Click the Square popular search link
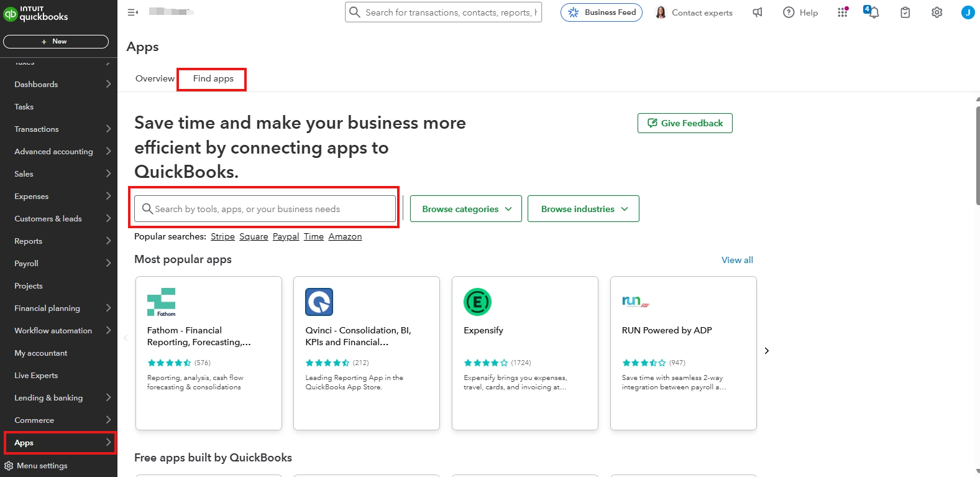 [254, 236]
